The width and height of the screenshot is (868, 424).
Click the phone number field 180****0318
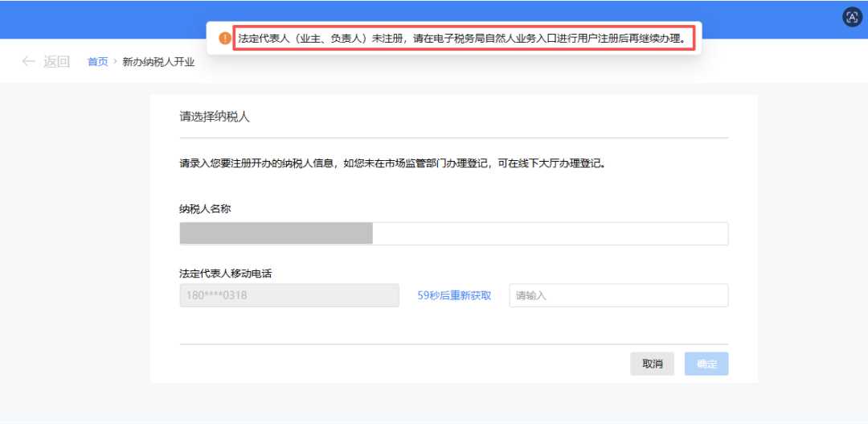(x=289, y=295)
